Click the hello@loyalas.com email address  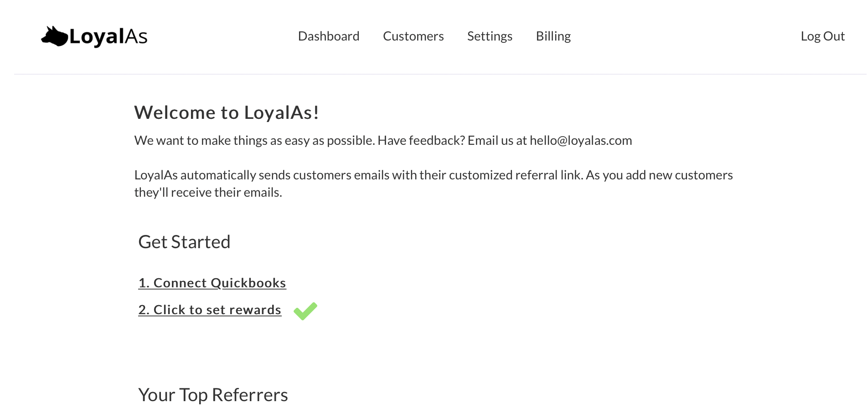[x=580, y=140]
